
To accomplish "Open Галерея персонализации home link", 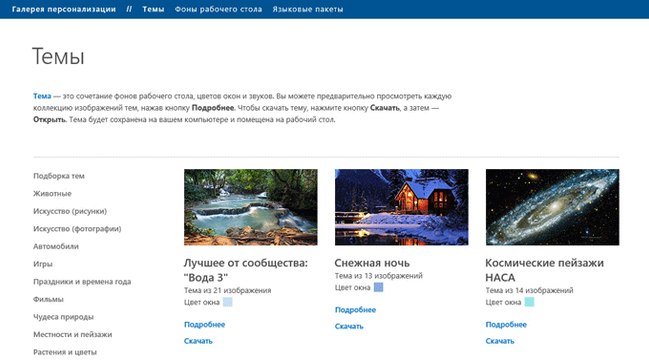I will pos(64,9).
